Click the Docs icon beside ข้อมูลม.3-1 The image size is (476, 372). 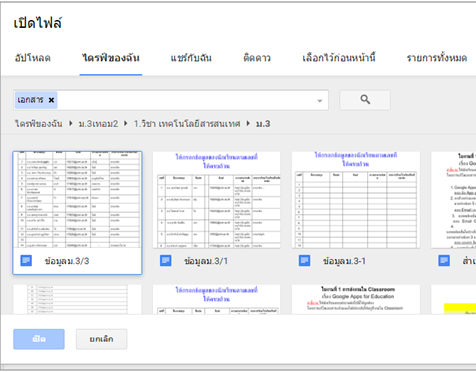tap(305, 261)
